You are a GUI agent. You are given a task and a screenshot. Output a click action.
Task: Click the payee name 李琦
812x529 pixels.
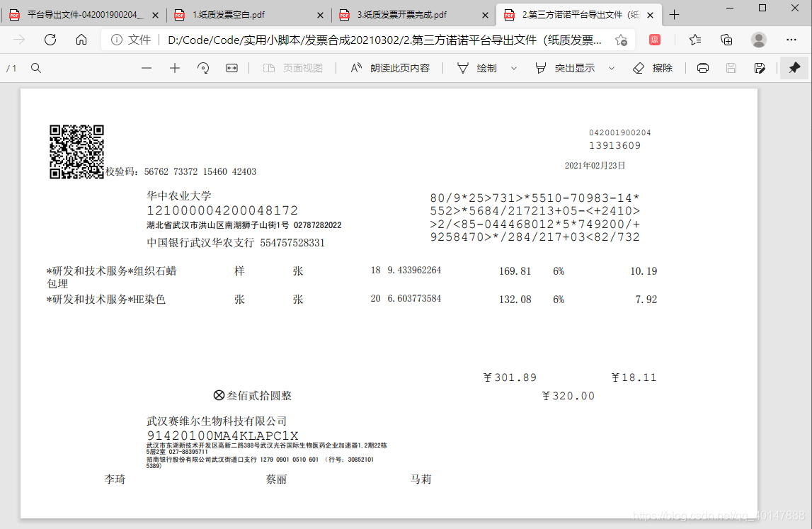click(x=115, y=479)
